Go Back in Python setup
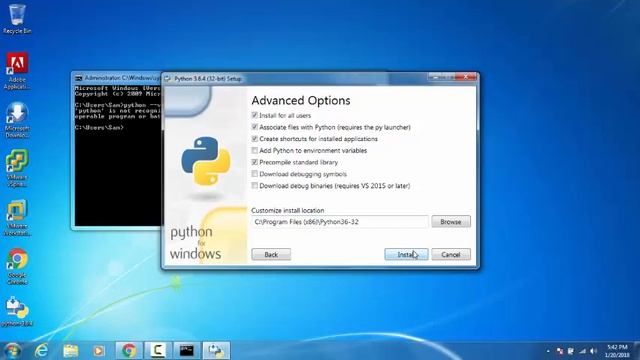Screen dimensions: 640x360 point(271,254)
